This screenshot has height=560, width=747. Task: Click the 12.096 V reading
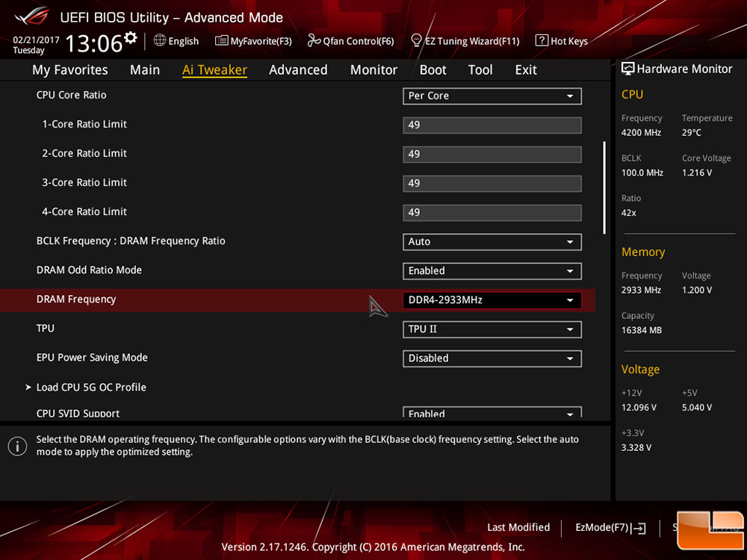click(x=639, y=408)
